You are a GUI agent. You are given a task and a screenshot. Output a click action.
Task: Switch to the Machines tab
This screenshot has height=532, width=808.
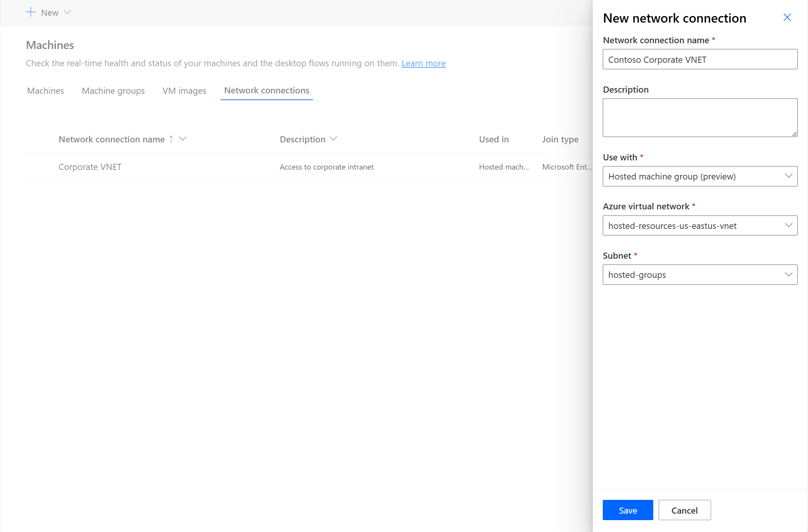click(x=46, y=90)
